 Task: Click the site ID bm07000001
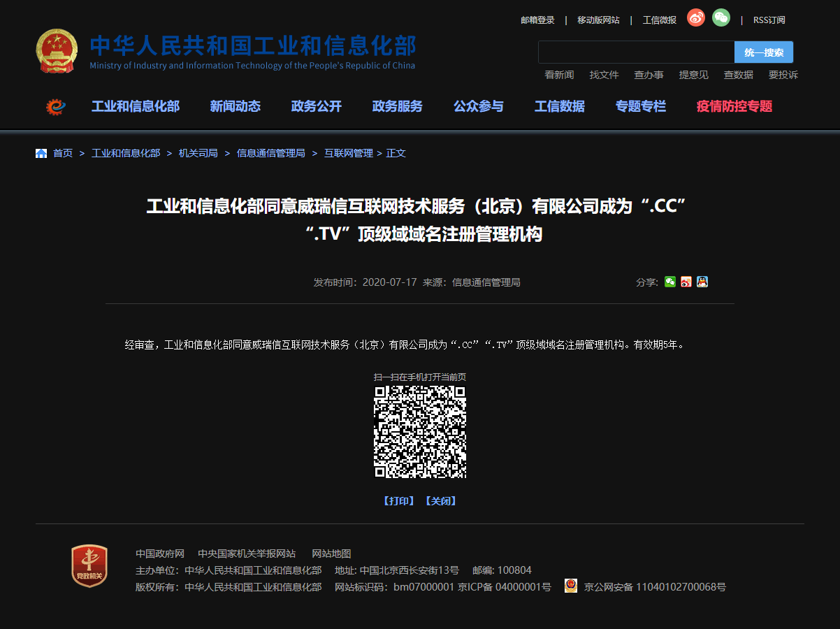click(x=424, y=587)
